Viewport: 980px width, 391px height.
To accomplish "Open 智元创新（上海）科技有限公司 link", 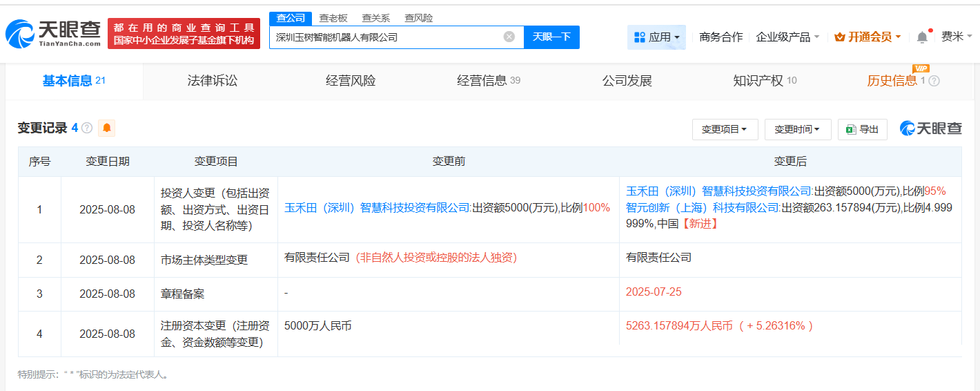I will point(703,207).
